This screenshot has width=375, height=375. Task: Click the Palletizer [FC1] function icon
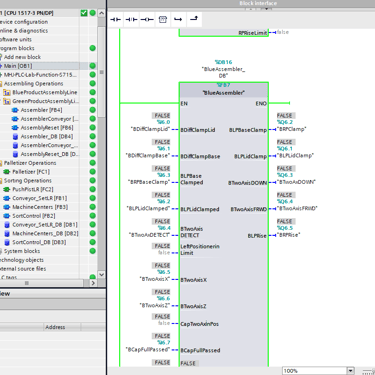[x=7, y=172]
